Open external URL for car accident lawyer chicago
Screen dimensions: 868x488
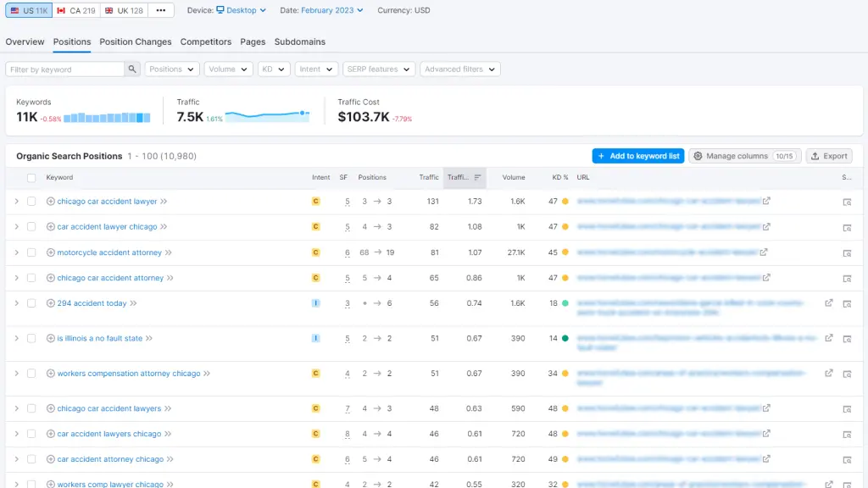coord(766,226)
